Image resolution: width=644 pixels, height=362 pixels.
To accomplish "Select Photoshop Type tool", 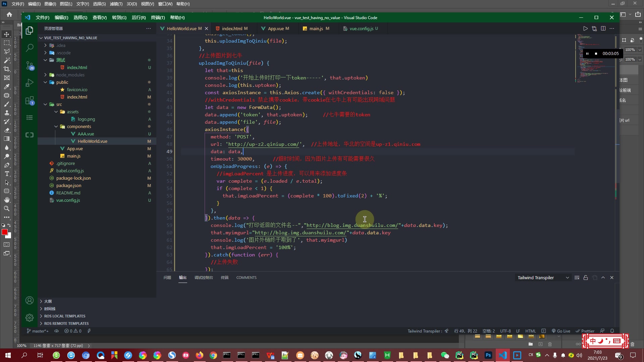I will coord(7,174).
